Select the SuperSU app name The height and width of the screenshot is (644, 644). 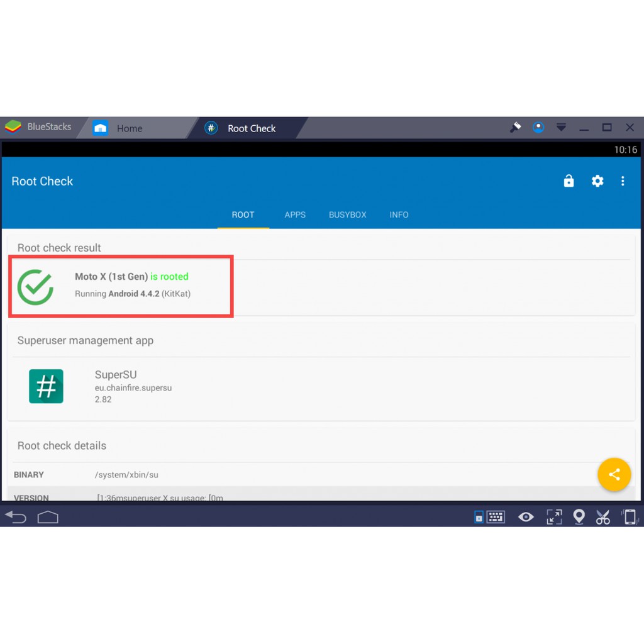pos(116,375)
